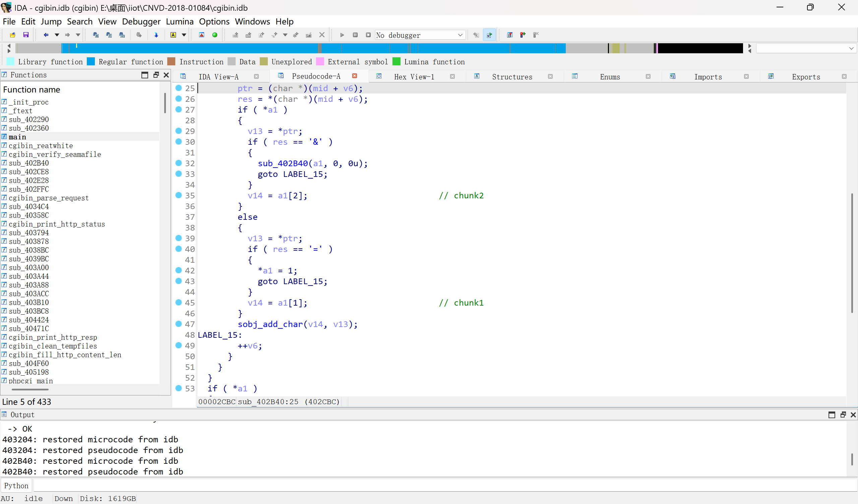
Task: Click the binary search binoculars icon
Action: (122, 35)
